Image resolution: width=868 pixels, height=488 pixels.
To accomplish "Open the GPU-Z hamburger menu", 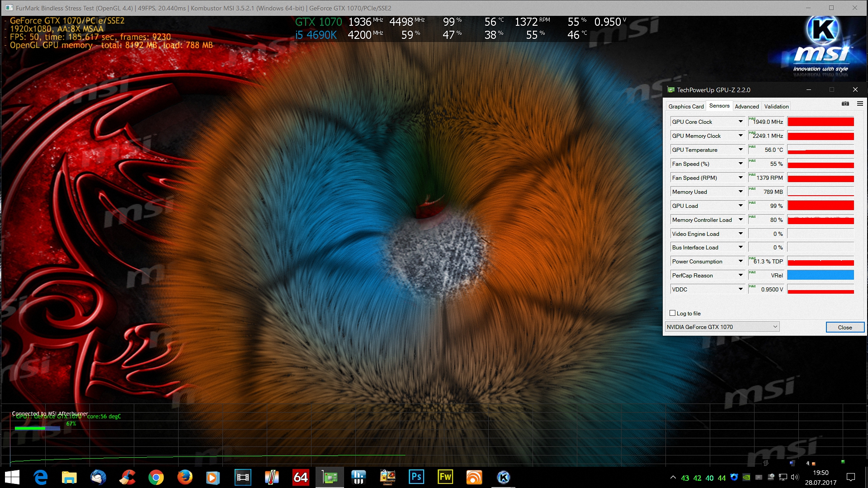I will pos(860,104).
